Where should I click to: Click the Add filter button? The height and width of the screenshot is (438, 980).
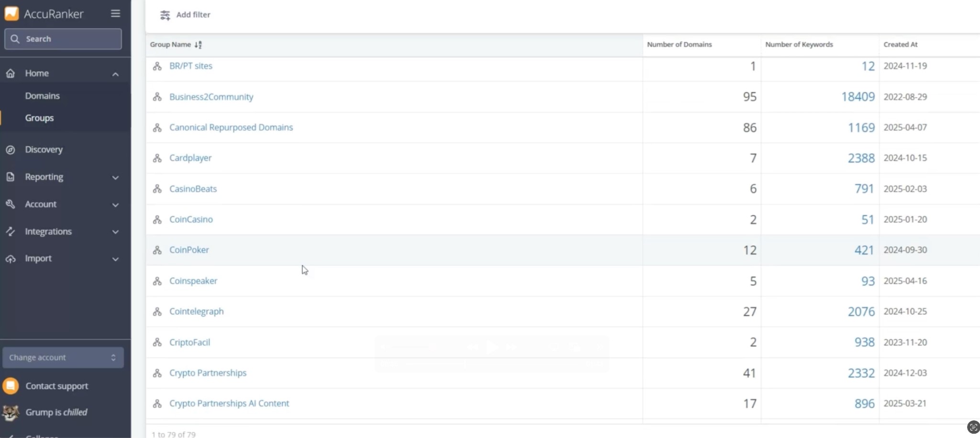click(x=185, y=15)
